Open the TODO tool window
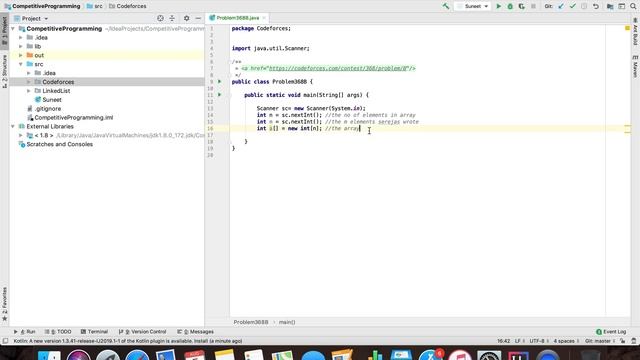Image resolution: width=640 pixels, height=360 pixels. [58, 332]
